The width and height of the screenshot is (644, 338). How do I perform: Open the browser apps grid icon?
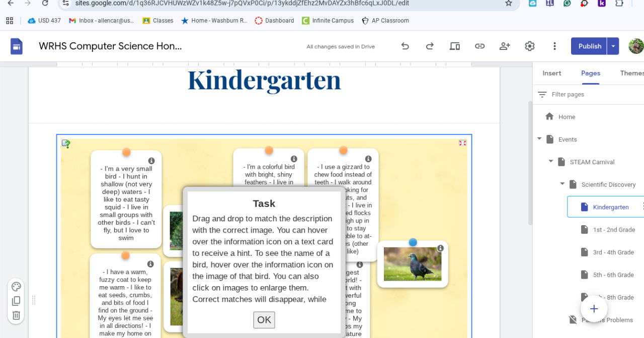pyautogui.click(x=10, y=21)
